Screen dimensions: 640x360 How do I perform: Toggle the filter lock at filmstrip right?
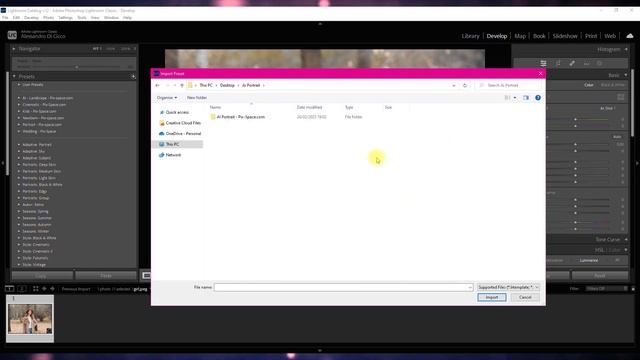633,289
